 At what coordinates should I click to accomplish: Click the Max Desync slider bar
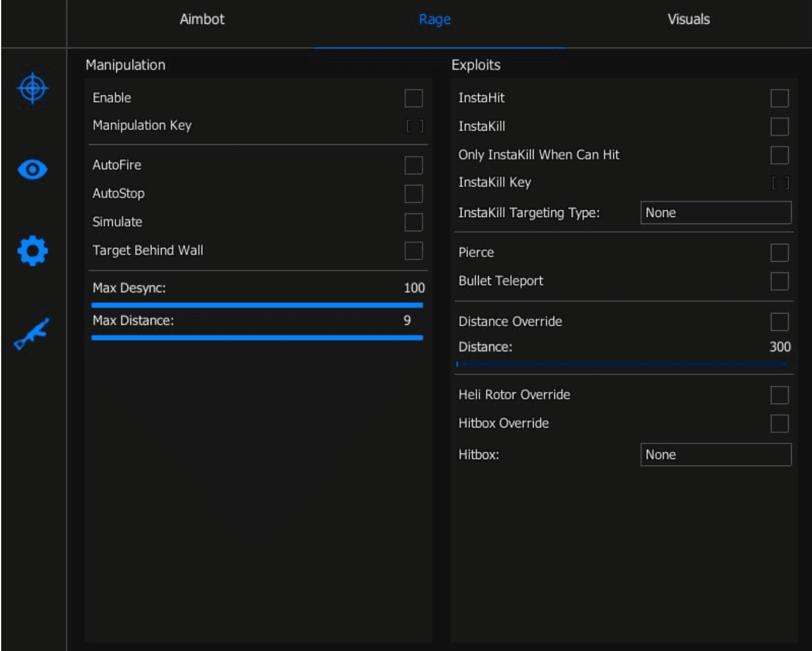pos(257,305)
